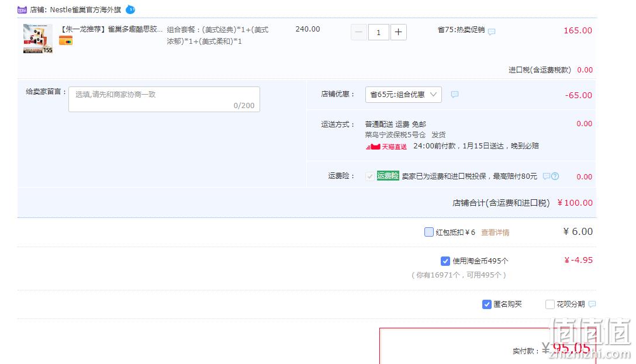Click the card icon under the product title

point(65,40)
